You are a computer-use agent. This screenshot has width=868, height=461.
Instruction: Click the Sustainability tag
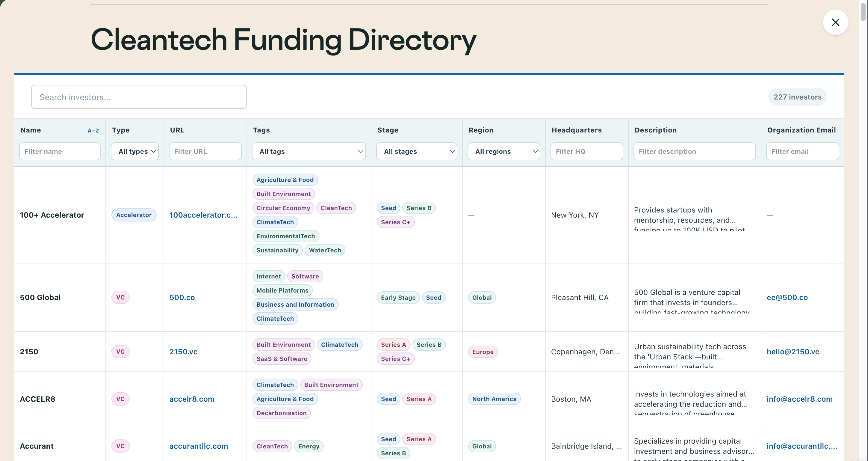pos(277,250)
